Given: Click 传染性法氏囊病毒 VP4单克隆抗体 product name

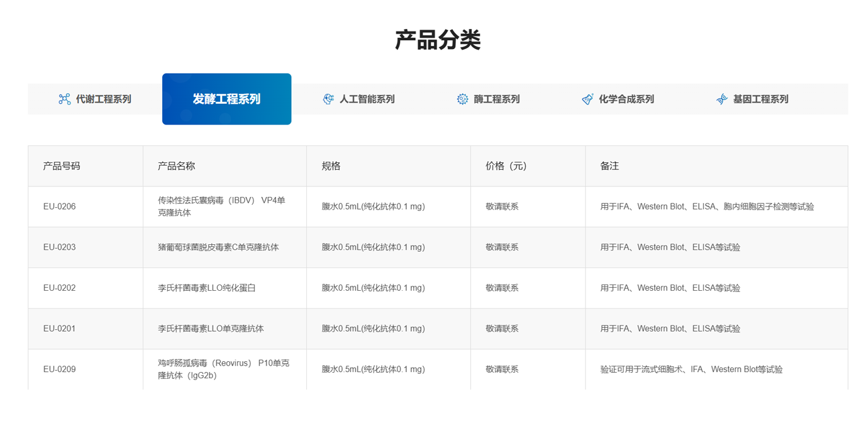Looking at the screenshot, I should (x=221, y=206).
